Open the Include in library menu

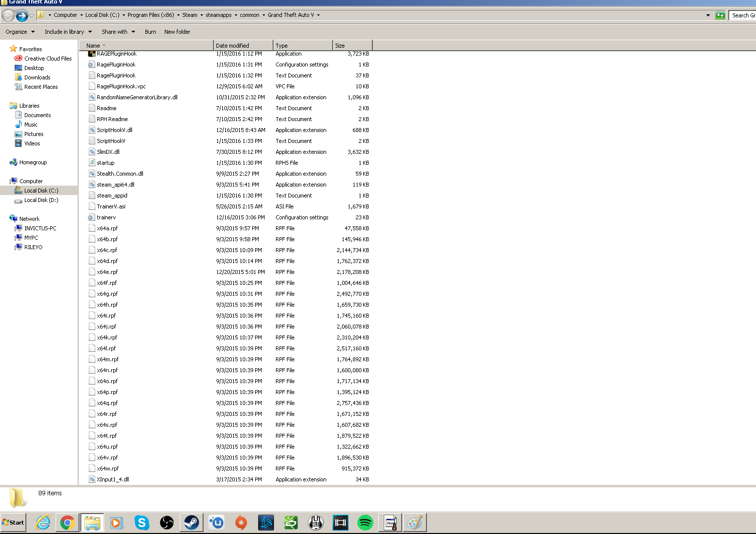69,32
